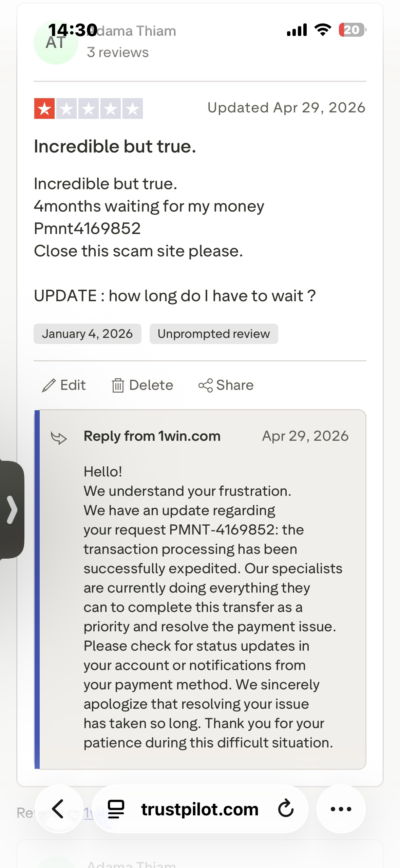This screenshot has width=400, height=868.
Task: Tap the Delete trash can icon
Action: point(118,385)
